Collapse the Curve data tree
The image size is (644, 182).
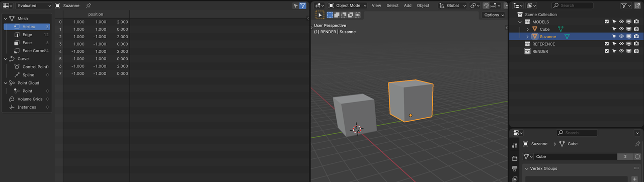6,59
